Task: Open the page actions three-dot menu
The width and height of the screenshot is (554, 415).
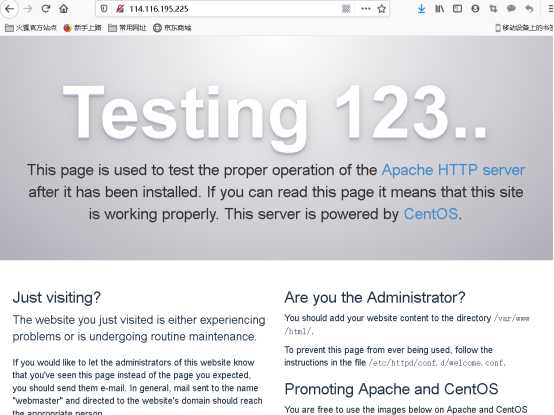Action: click(x=366, y=9)
